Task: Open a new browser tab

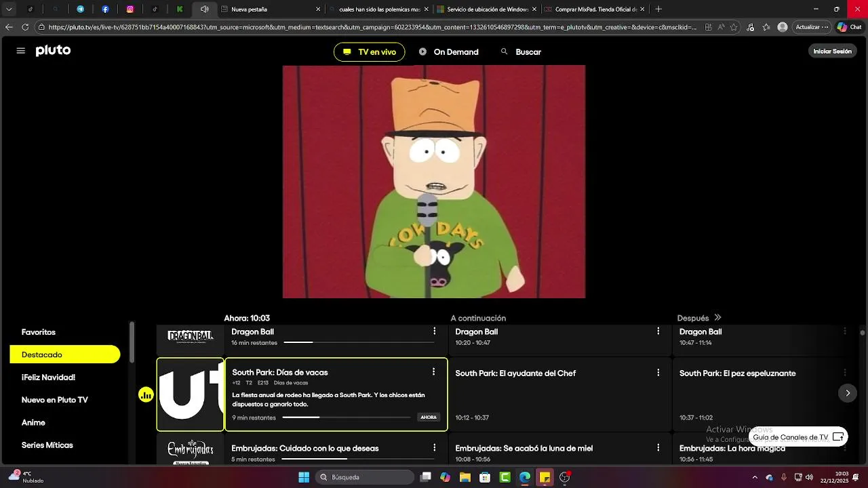Action: [x=658, y=9]
